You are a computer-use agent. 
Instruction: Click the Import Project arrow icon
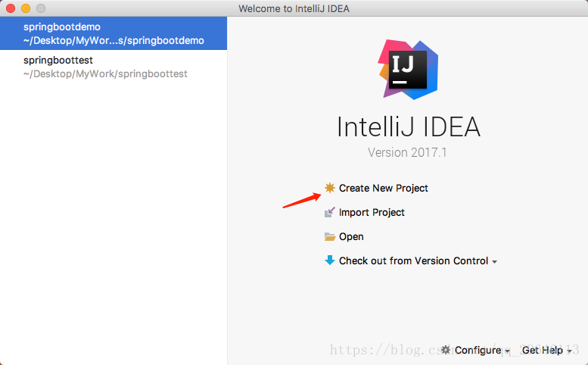330,212
